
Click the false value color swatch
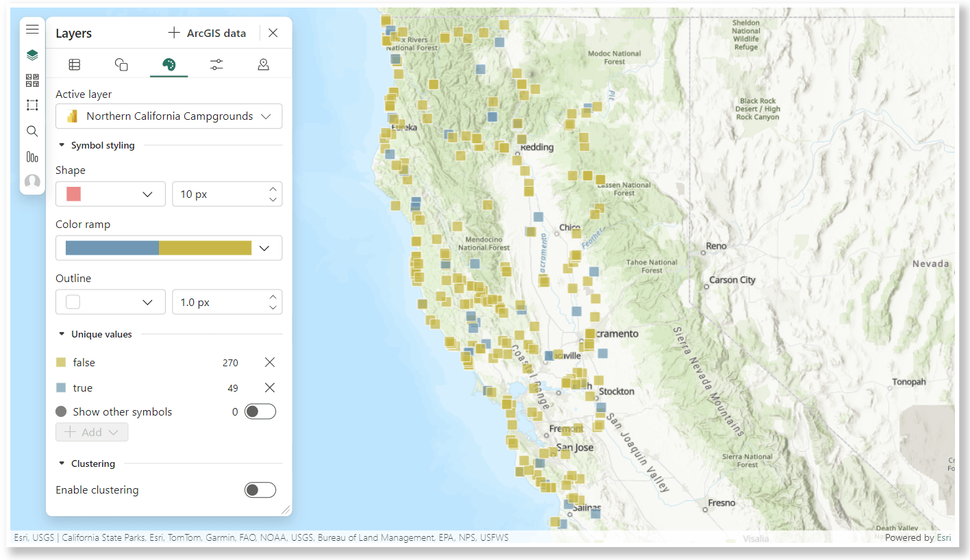pyautogui.click(x=61, y=362)
